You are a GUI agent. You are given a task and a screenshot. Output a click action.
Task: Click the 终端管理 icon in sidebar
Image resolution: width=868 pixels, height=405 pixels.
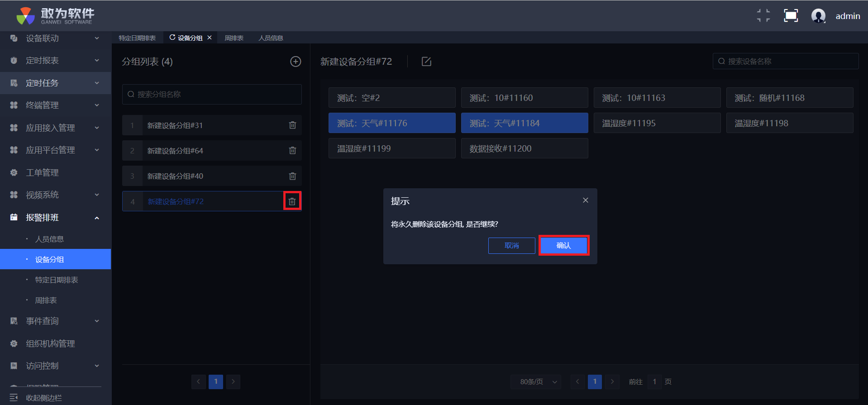14,105
